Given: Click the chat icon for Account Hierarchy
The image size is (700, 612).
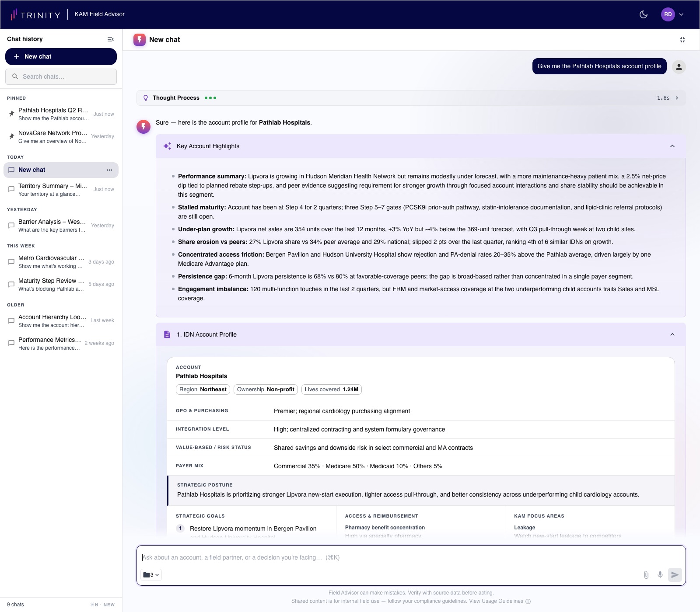Looking at the screenshot, I should [11, 320].
